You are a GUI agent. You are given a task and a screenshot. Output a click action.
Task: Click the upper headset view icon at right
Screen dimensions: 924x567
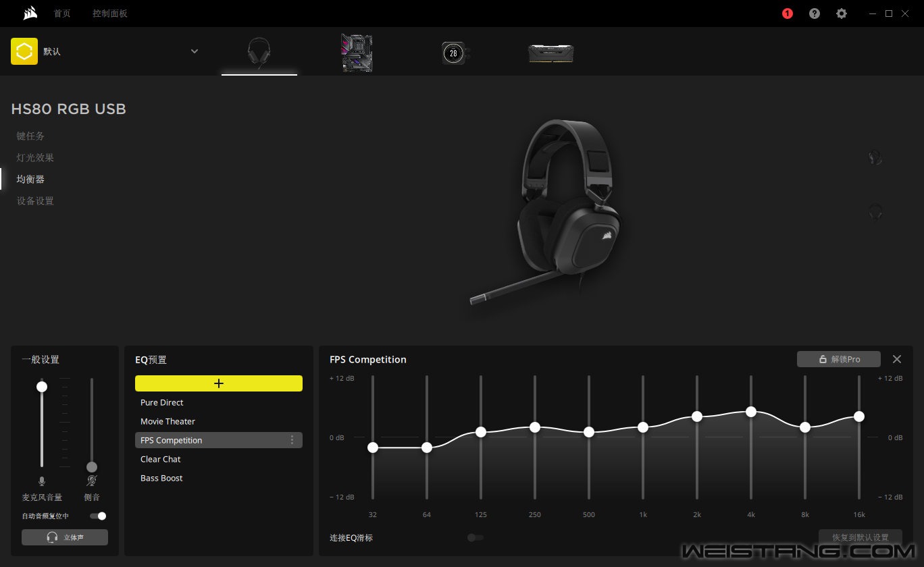click(875, 158)
